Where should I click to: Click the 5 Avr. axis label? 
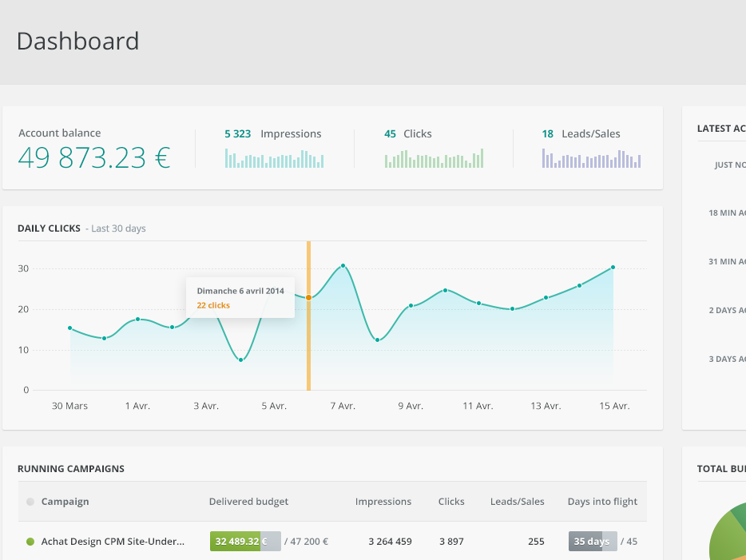[274, 406]
